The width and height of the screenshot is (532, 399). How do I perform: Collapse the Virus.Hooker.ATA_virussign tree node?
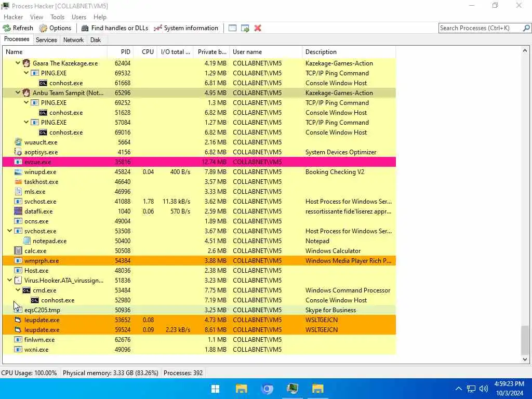(9, 280)
